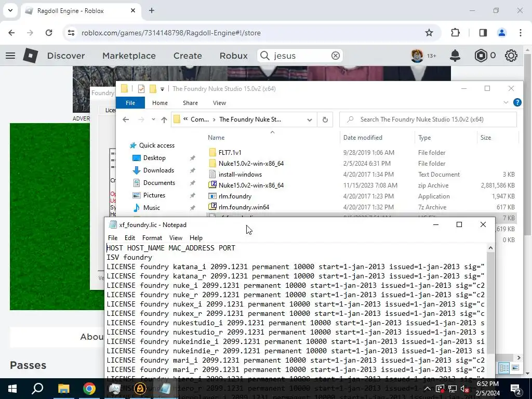
Task: Click Properties icon in Explorer title bar
Action: coord(141,89)
